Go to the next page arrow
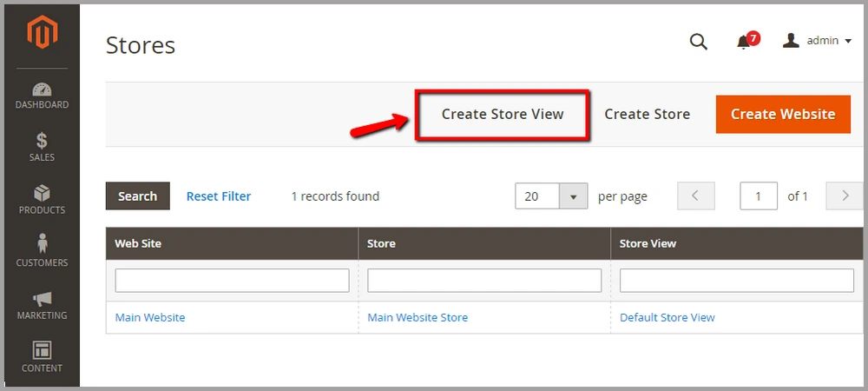This screenshot has height=391, width=868. click(x=845, y=195)
